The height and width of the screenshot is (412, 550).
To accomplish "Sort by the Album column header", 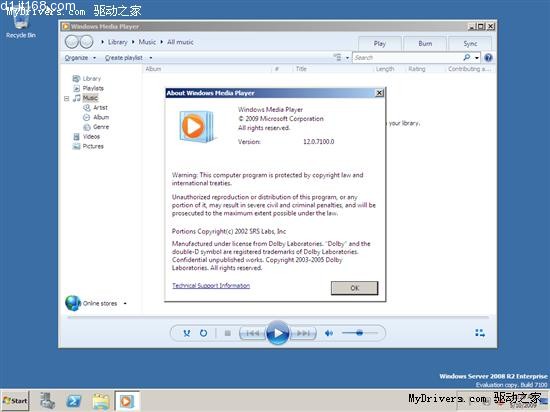I will pyautogui.click(x=153, y=69).
